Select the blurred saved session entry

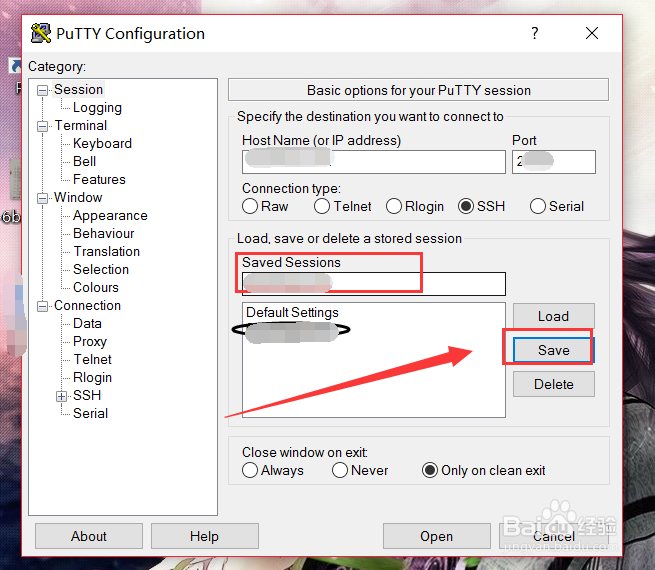291,332
